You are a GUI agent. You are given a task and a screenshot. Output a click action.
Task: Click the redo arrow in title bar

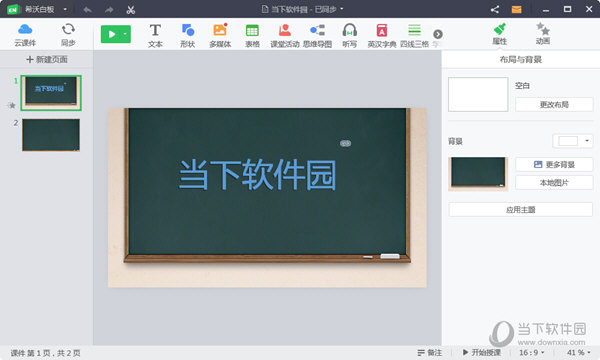(x=109, y=10)
